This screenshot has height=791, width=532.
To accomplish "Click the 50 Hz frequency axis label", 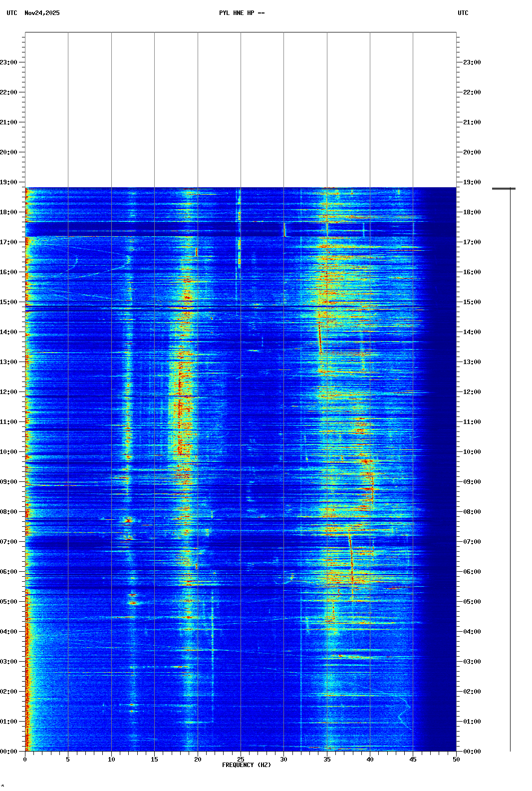I will pyautogui.click(x=456, y=760).
